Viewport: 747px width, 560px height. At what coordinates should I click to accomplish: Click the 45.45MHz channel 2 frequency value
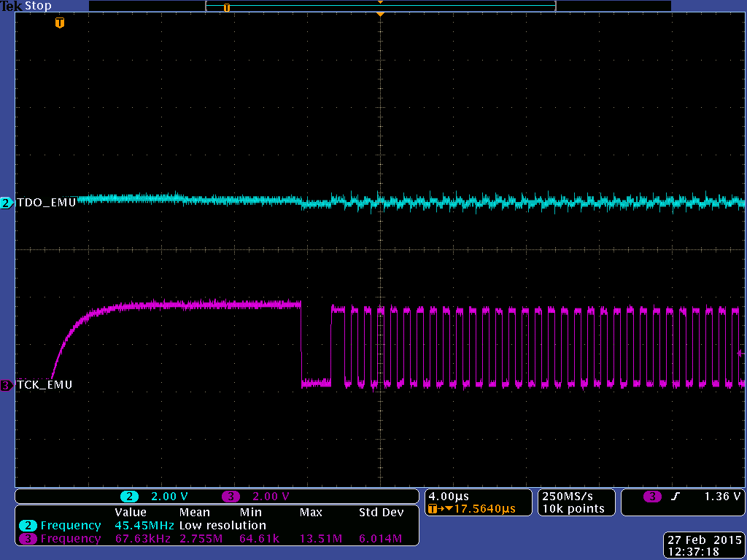(x=144, y=526)
